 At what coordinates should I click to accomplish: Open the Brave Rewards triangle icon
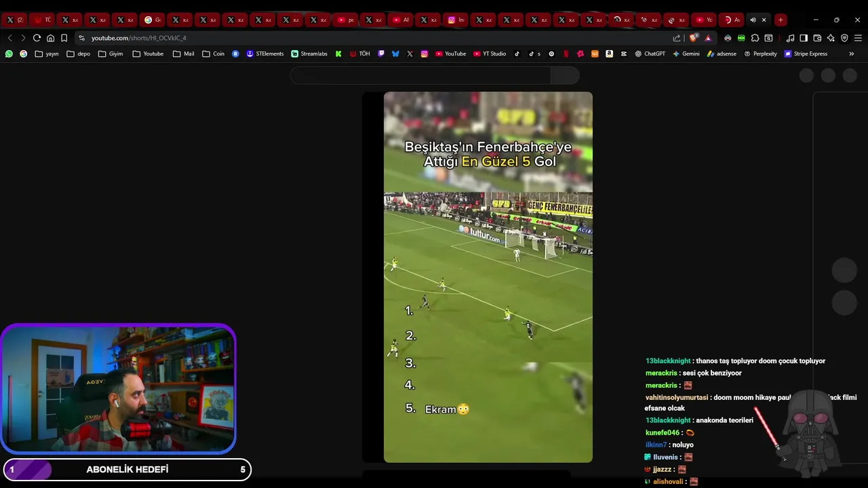point(708,38)
